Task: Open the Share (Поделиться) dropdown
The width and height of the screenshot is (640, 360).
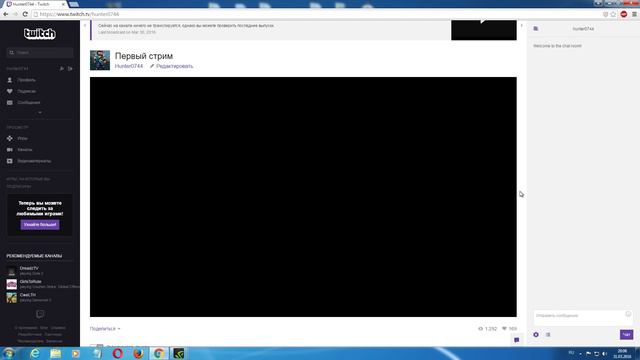Action: click(x=105, y=329)
